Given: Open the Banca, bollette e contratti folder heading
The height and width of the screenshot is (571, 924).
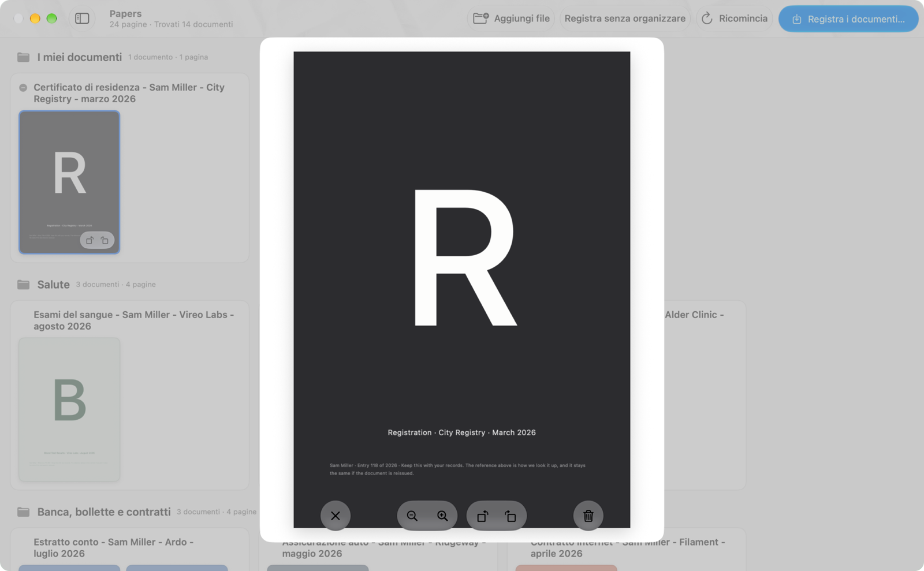Looking at the screenshot, I should pos(104,512).
